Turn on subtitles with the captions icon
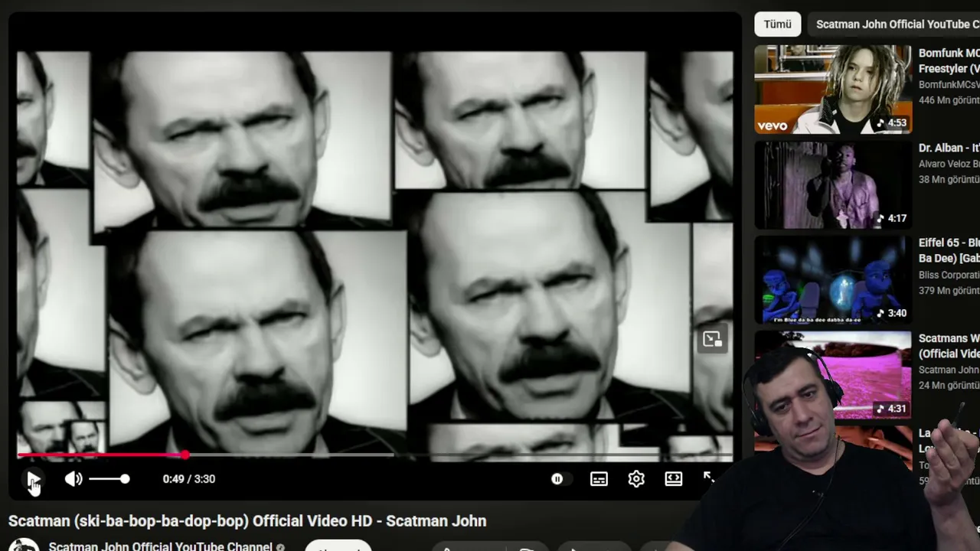980x551 pixels. pyautogui.click(x=599, y=479)
